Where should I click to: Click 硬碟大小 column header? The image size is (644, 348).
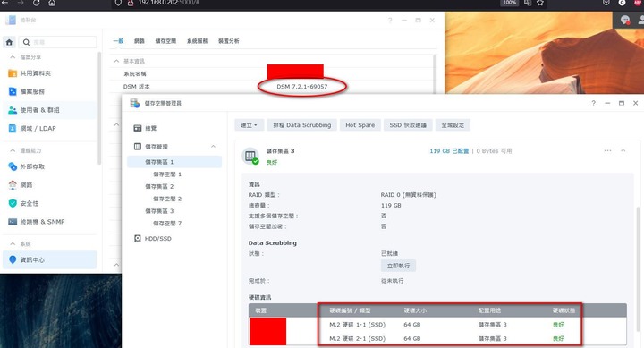(415, 310)
